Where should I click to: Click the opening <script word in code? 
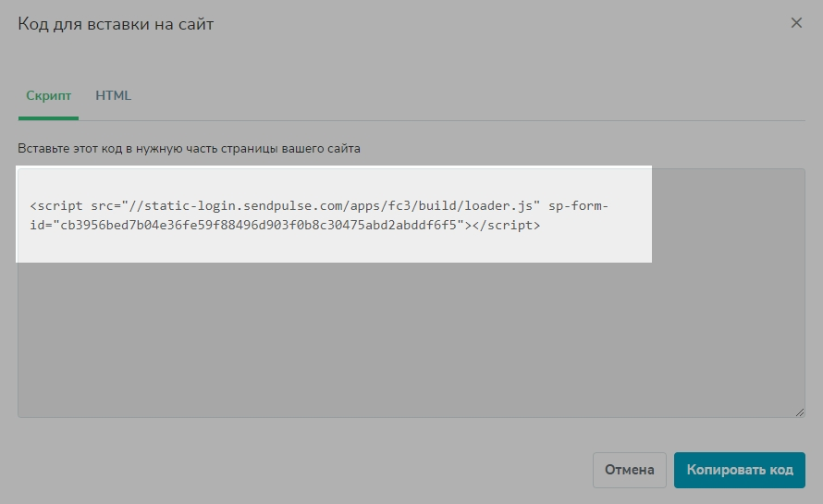[x=56, y=205]
